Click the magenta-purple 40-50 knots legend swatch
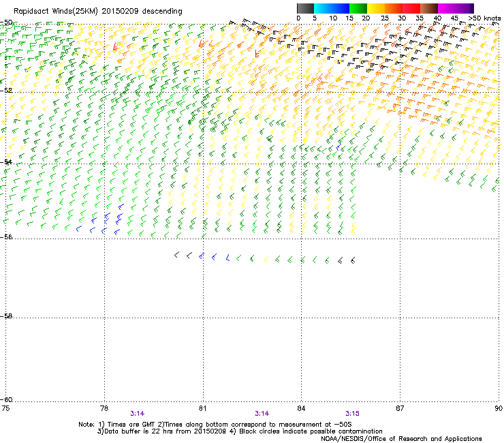Viewport: 504px width, 443px height. tap(456, 8)
